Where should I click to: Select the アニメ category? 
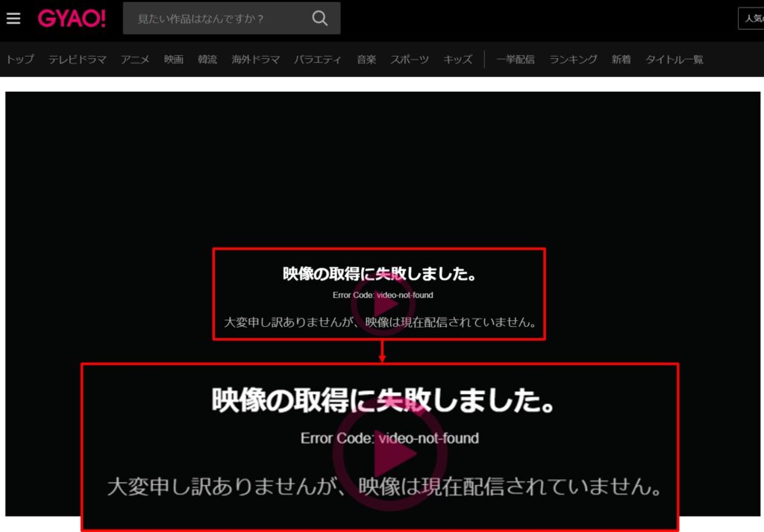point(134,59)
